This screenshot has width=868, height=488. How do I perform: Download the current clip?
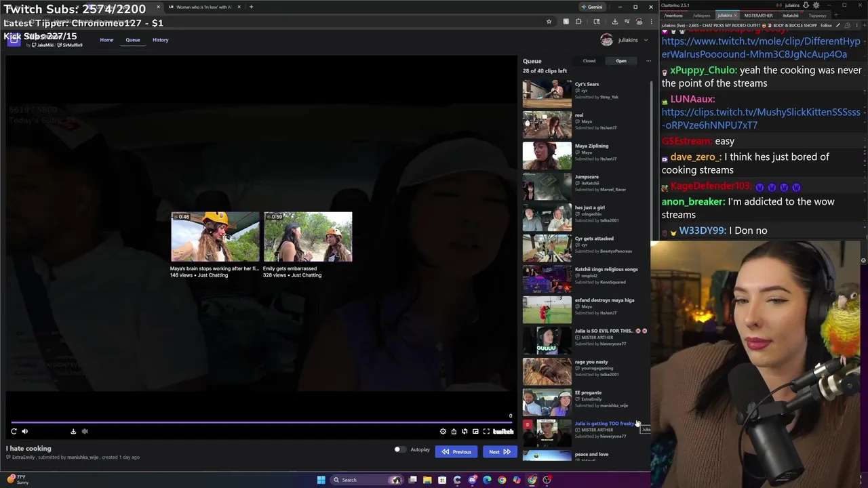tap(73, 431)
